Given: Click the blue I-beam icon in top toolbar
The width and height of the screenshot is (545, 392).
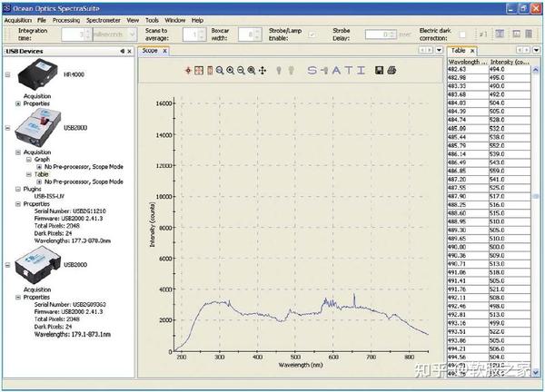Looking at the screenshot, I should pyautogui.click(x=500, y=34).
